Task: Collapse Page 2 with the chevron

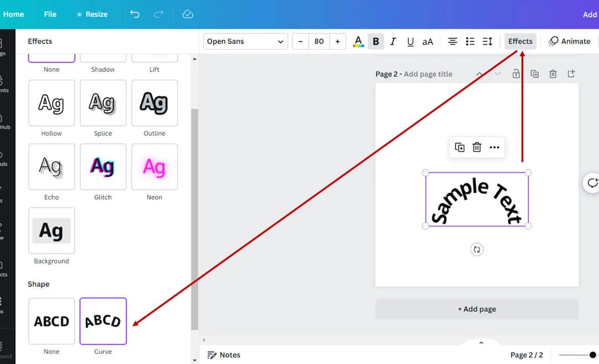Action: (479, 74)
